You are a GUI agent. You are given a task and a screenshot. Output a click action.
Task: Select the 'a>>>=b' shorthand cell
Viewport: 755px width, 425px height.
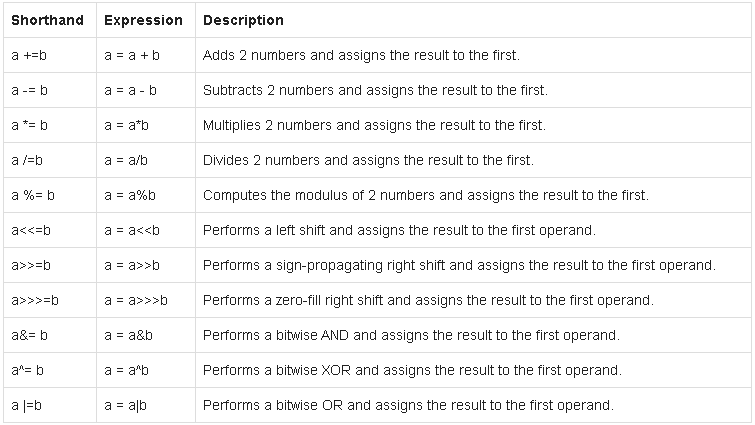coord(36,300)
